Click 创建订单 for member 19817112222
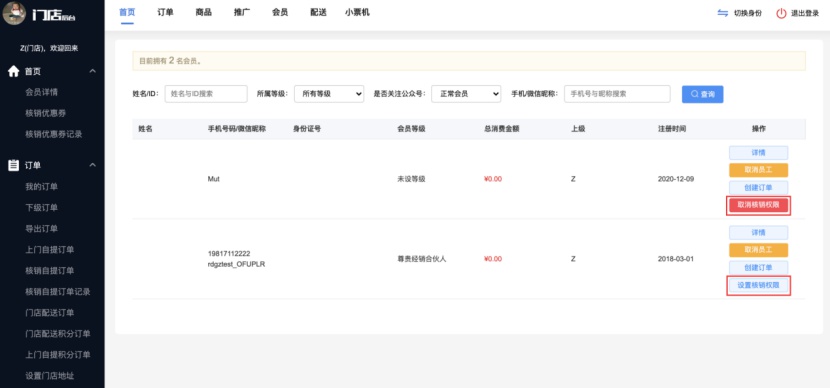 pyautogui.click(x=759, y=267)
